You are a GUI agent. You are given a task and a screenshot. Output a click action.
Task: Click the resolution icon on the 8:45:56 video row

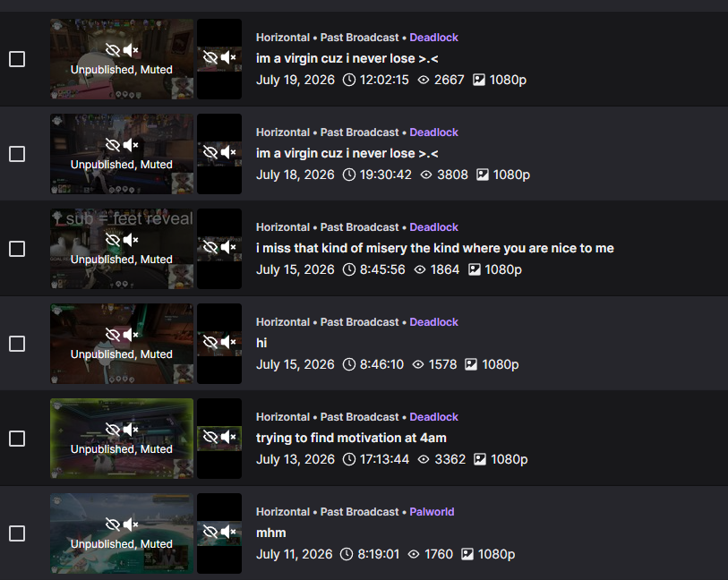[x=474, y=269]
